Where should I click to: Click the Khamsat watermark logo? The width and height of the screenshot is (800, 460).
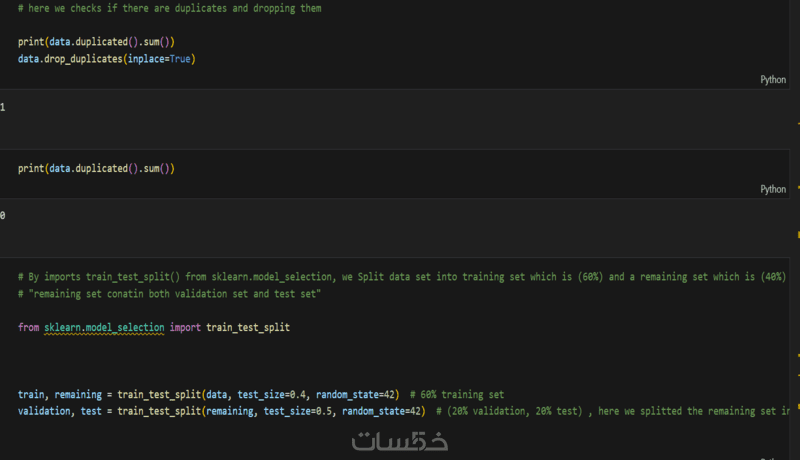[x=400, y=440]
